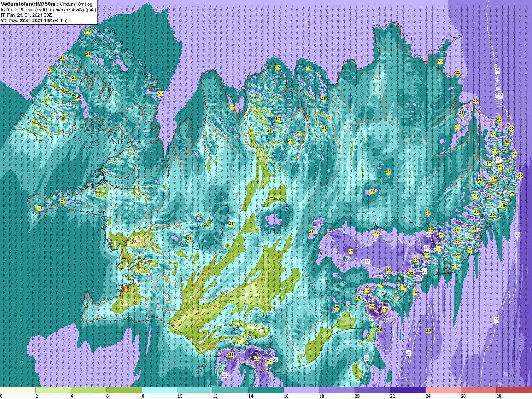The width and height of the screenshot is (532, 399).
Task: Select the "IT: Fim. 21. 01. 2021 00Z" line
Action: [x=26, y=15]
